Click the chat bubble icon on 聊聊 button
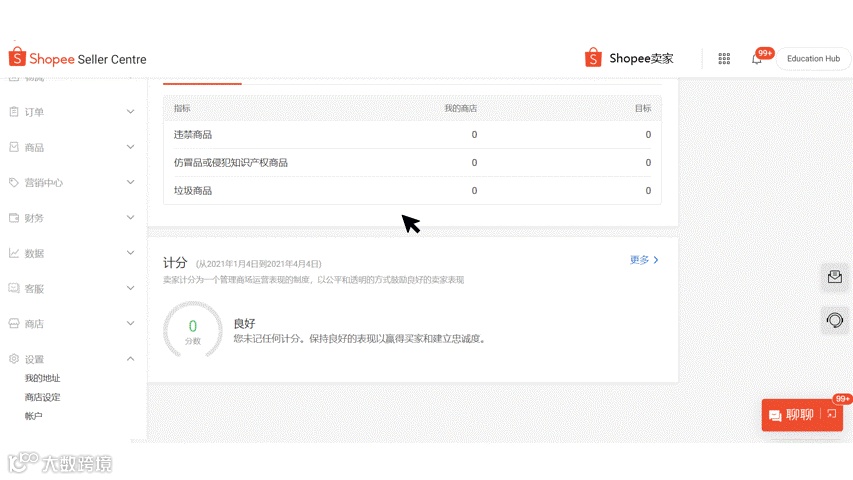Screen dimensions: 853x480 click(x=775, y=416)
